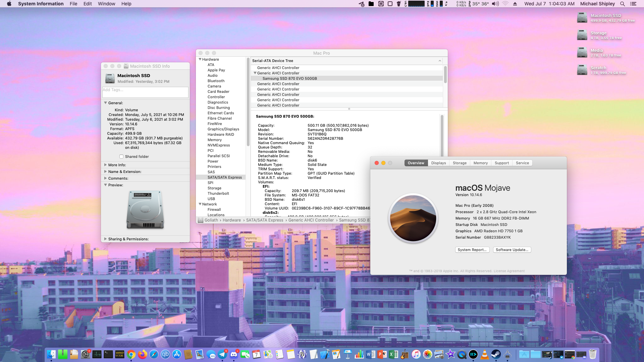The width and height of the screenshot is (644, 362).
Task: Collapse the Network sidebar group
Action: coord(200,204)
